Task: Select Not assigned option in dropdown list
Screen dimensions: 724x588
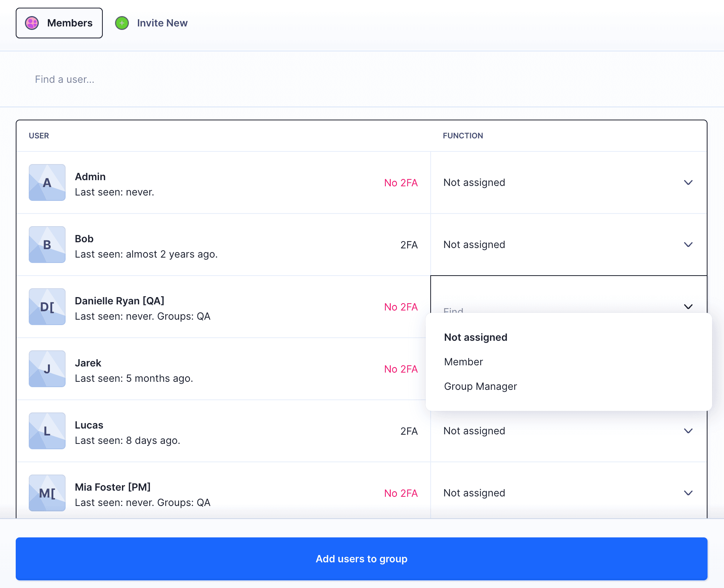Action: click(476, 337)
